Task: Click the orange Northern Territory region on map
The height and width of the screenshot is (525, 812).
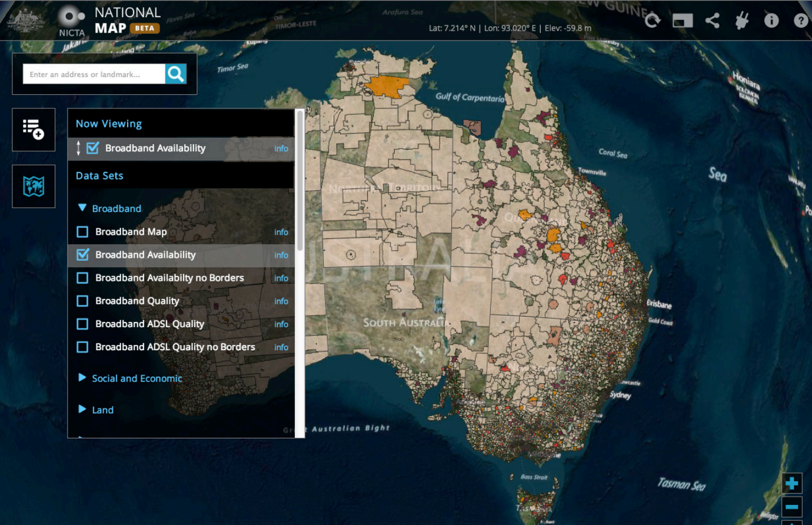Action: pyautogui.click(x=388, y=86)
